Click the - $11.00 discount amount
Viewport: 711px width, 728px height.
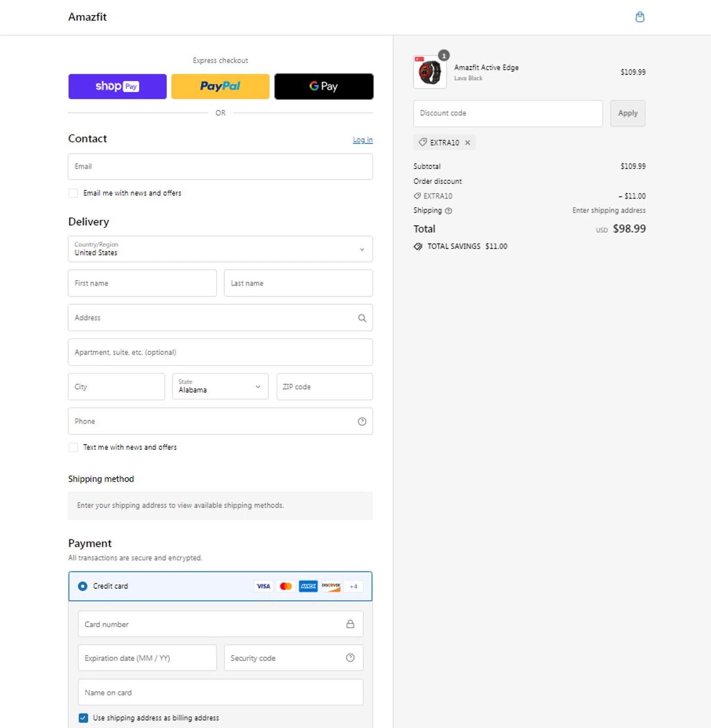[x=632, y=196]
